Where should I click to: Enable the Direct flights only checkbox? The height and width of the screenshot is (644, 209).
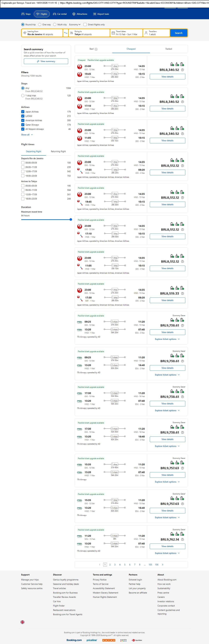(85, 25)
